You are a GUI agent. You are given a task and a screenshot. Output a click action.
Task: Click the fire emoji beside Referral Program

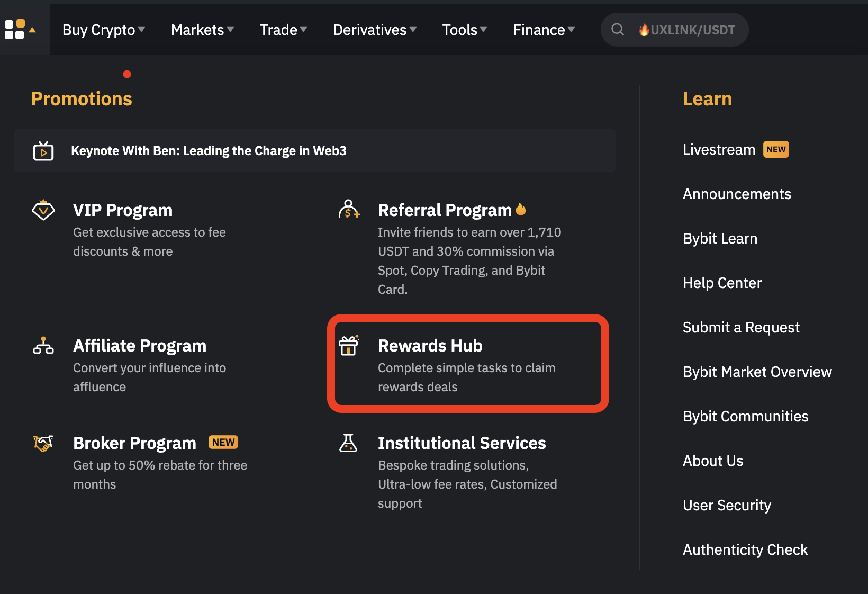tap(521, 209)
